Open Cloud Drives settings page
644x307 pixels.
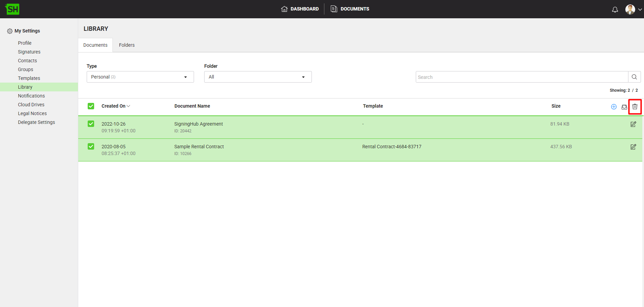(31, 105)
